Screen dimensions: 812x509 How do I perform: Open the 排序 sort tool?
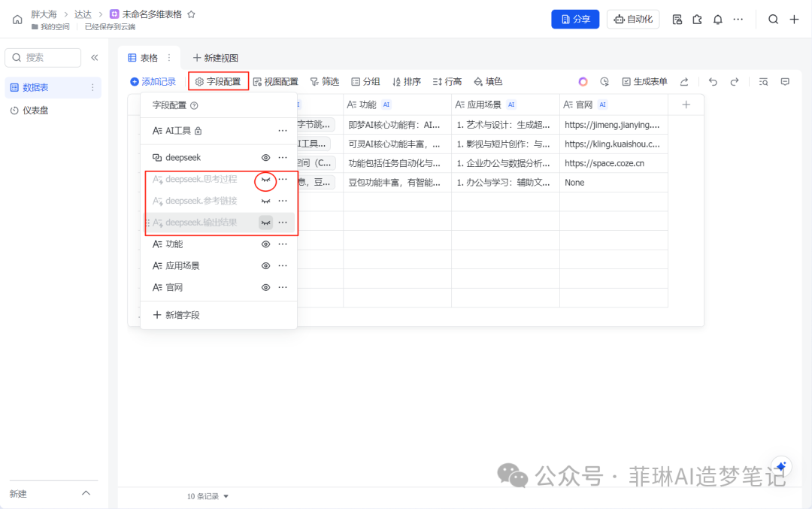pyautogui.click(x=407, y=82)
